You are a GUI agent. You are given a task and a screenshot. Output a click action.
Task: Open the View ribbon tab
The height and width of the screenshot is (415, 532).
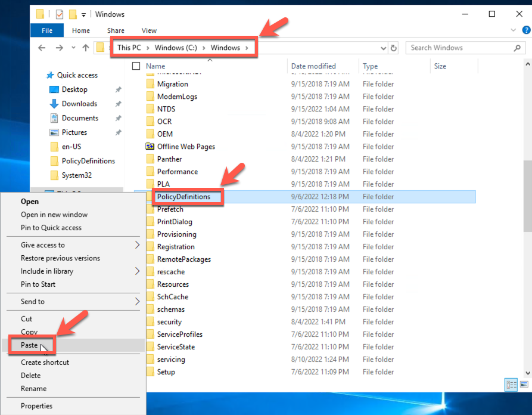click(149, 30)
